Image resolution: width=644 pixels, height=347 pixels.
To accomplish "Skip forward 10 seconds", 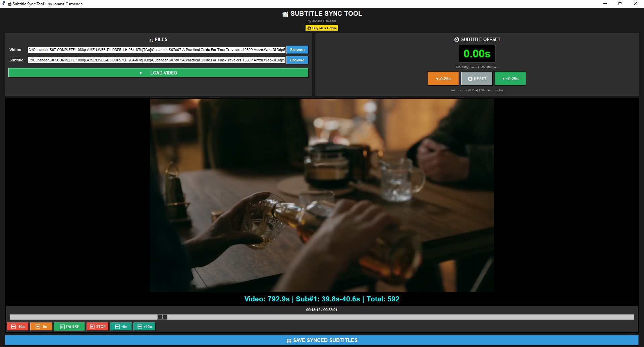I will tap(144, 327).
